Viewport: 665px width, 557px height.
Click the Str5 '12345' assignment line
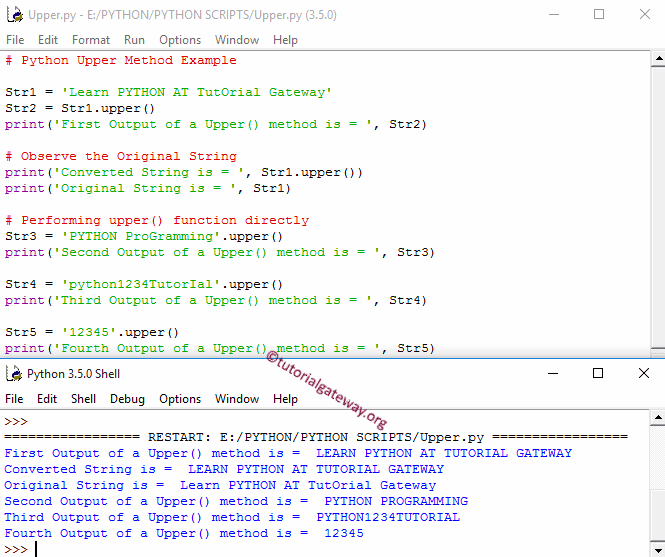point(92,332)
